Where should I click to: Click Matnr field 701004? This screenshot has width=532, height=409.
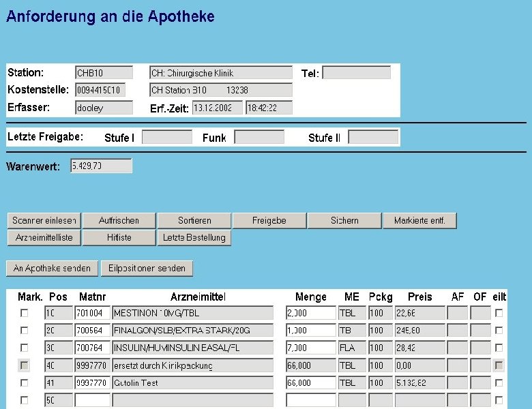93,313
